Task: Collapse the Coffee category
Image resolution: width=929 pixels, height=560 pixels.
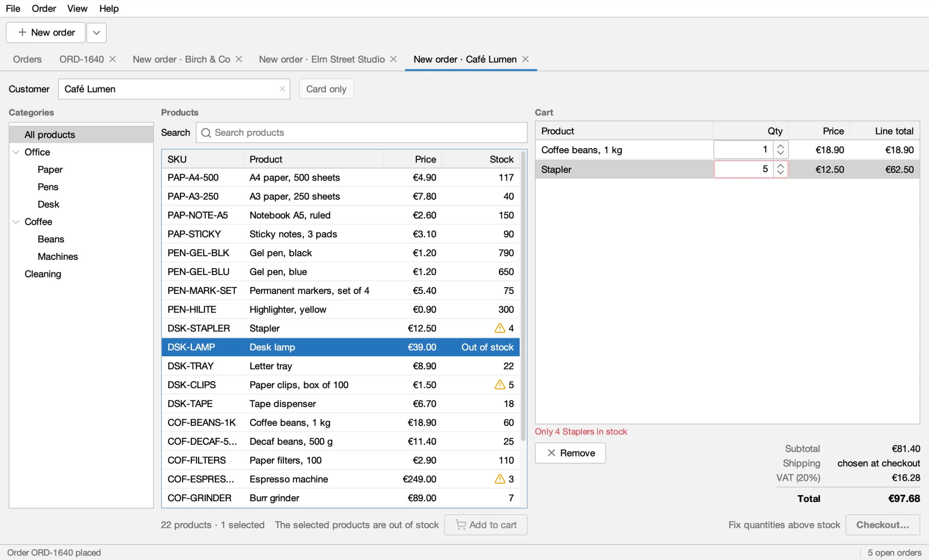Action: (16, 222)
